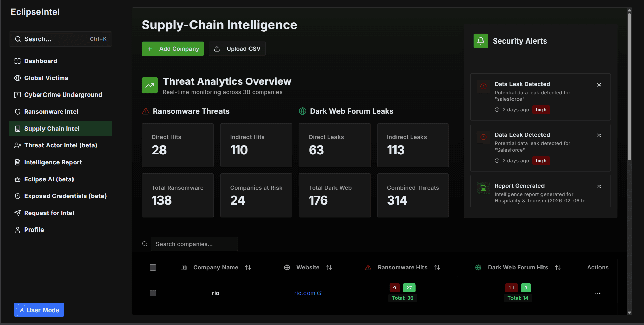The image size is (644, 325).
Task: Click the Upload CSV button
Action: pyautogui.click(x=237, y=48)
